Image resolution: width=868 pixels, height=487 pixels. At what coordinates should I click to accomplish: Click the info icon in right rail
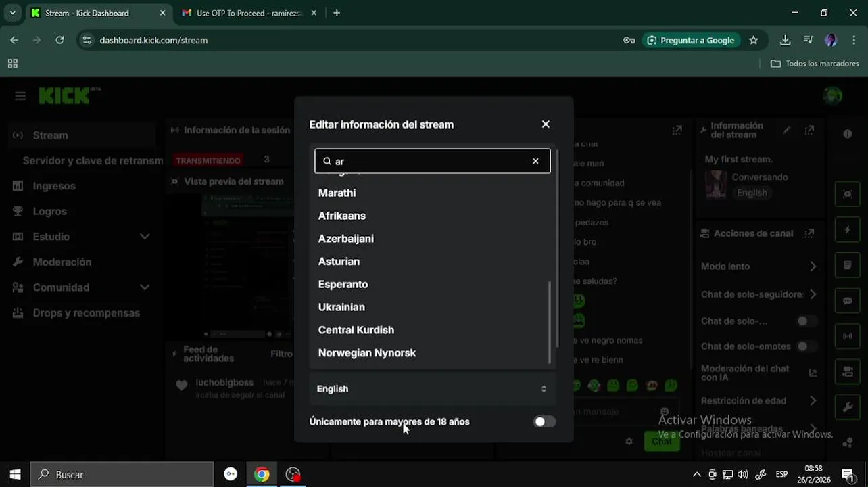[x=848, y=134]
